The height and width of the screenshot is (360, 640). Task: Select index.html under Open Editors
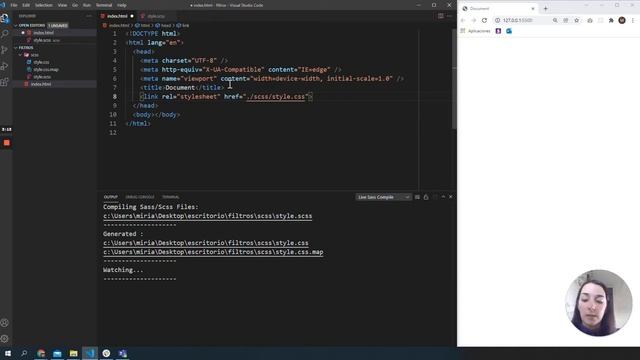click(x=44, y=33)
